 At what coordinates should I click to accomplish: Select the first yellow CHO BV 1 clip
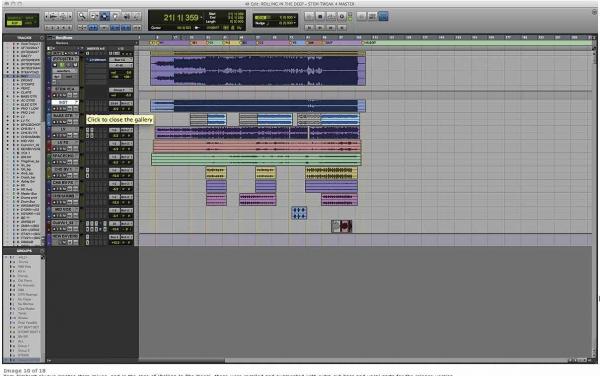point(216,173)
